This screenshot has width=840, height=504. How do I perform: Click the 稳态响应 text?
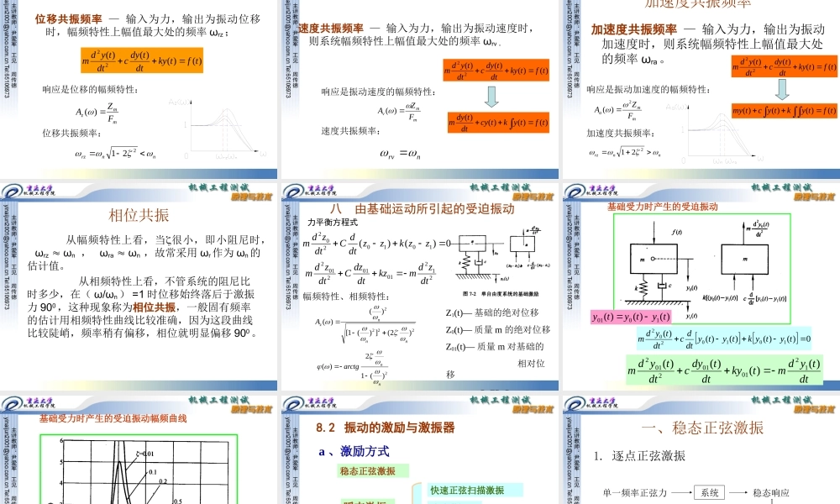pyautogui.click(x=771, y=493)
